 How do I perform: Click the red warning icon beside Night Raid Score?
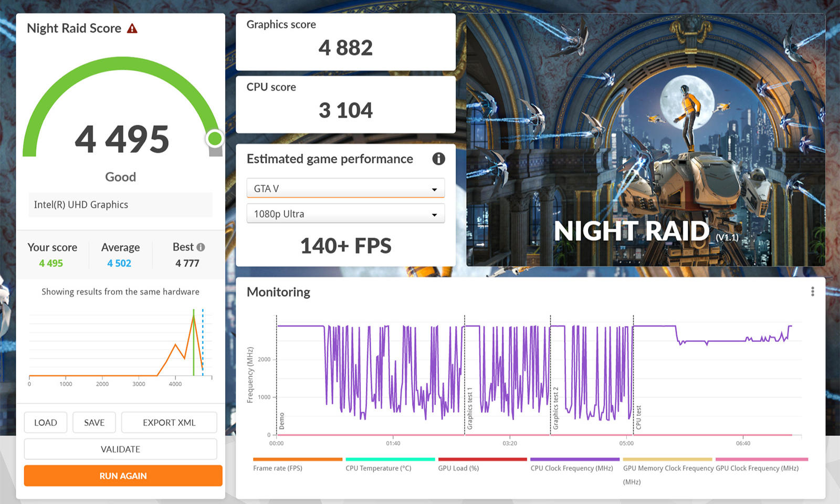132,28
